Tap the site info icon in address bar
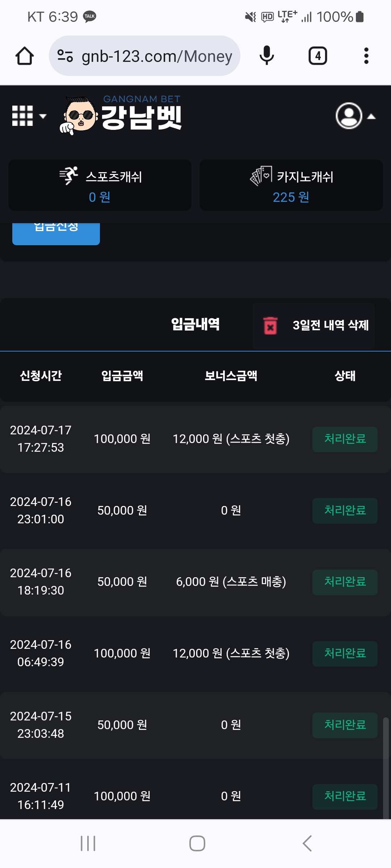Viewport: 391px width, 868px height. (65, 56)
